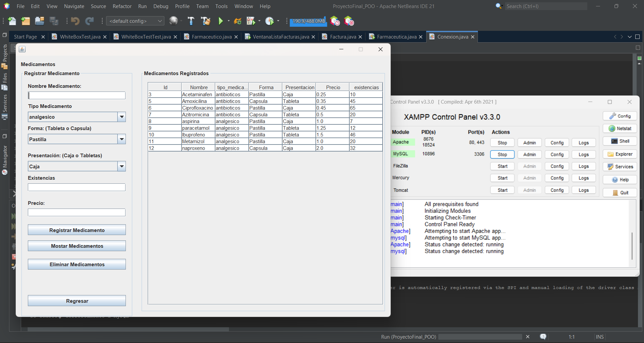
Task: Open XAMPP Services button
Action: (620, 167)
